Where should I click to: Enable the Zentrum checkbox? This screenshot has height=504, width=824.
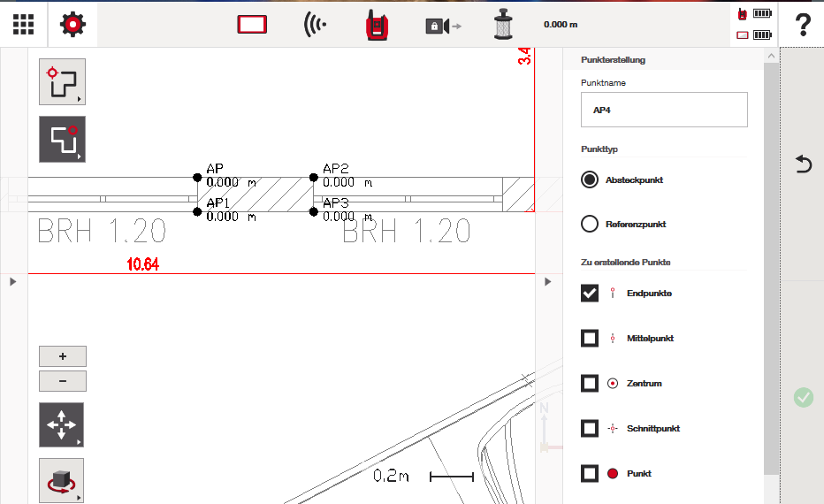590,383
